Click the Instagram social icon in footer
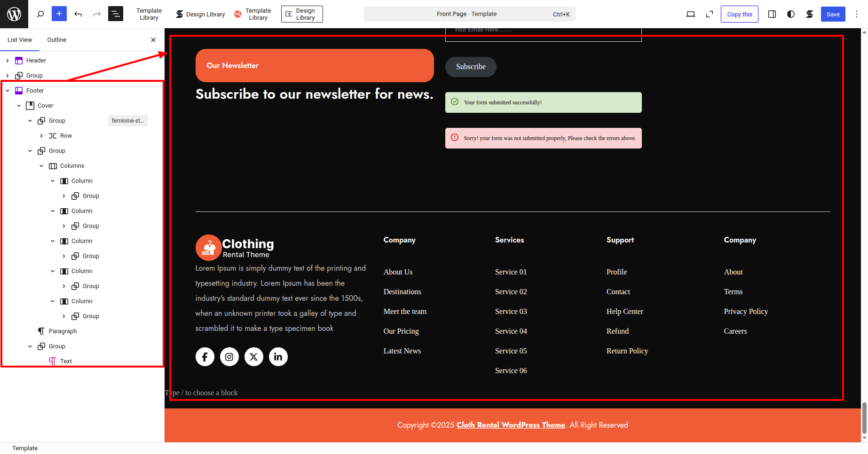Image resolution: width=868 pixels, height=454 pixels. point(229,357)
